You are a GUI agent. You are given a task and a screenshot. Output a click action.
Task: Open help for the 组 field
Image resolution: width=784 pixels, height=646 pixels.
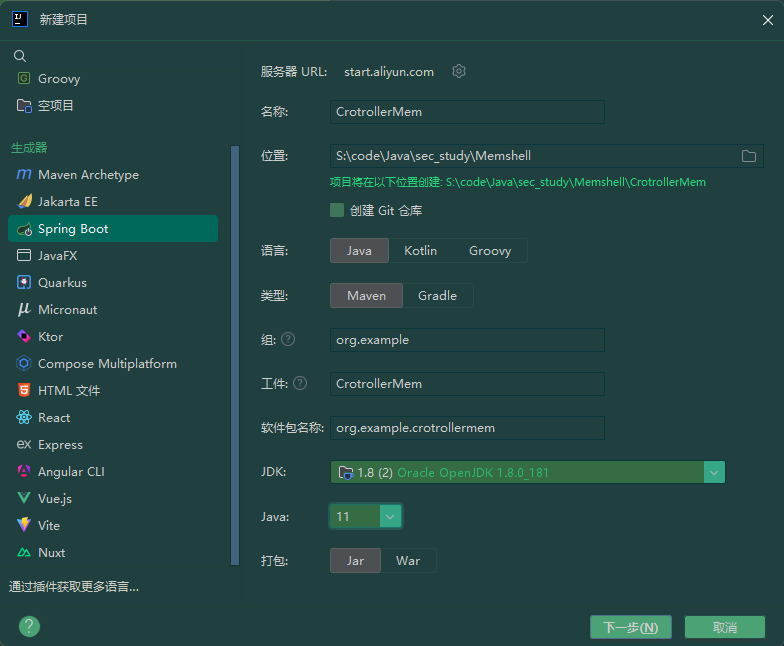tap(288, 340)
